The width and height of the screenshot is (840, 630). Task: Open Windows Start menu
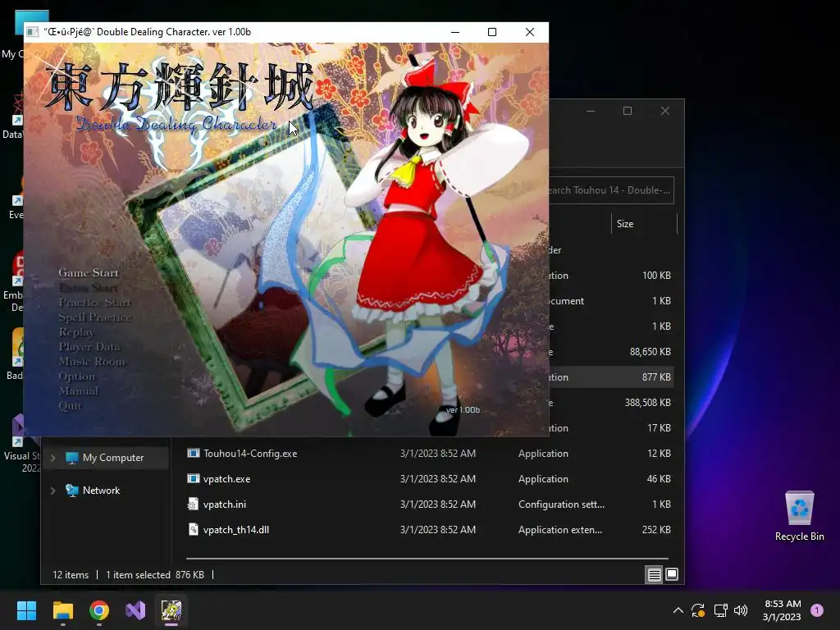click(26, 610)
